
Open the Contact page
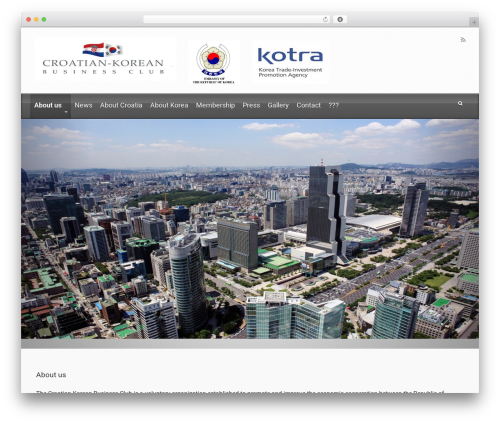click(x=308, y=105)
